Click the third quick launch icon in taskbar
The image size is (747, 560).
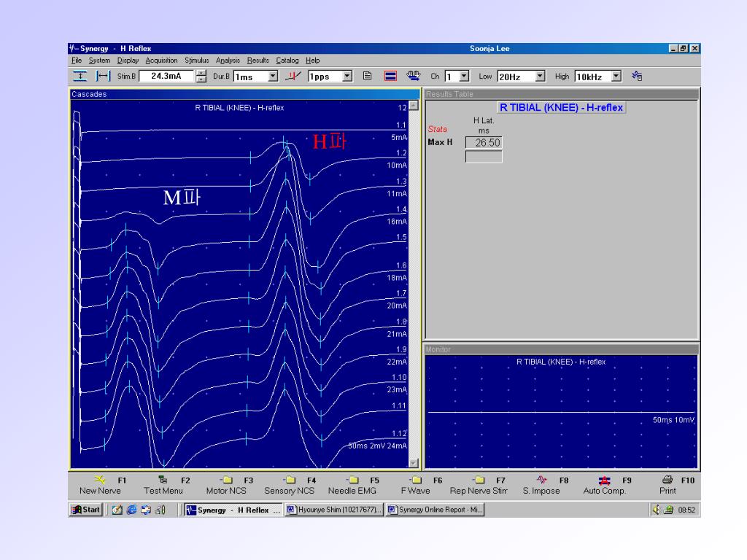coord(146,510)
